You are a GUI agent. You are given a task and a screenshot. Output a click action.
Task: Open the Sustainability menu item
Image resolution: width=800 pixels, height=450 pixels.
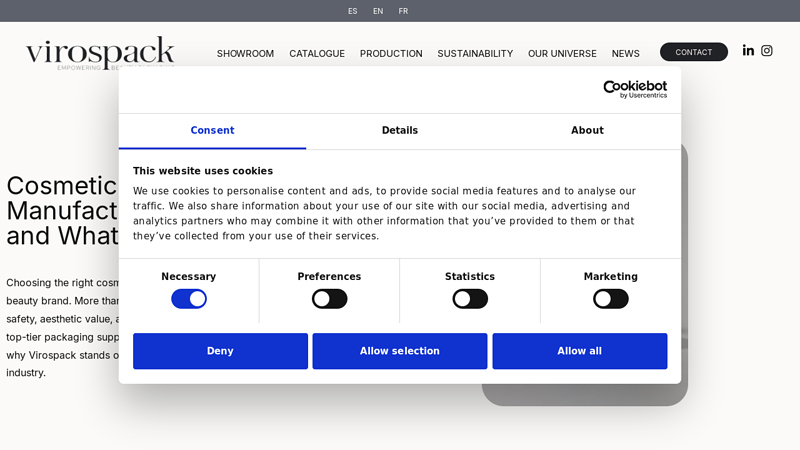475,54
